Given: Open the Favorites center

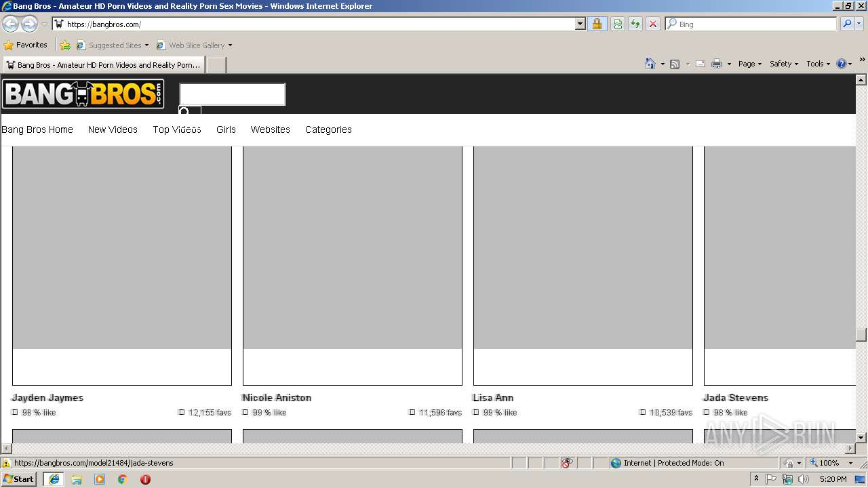Looking at the screenshot, I should coord(26,45).
